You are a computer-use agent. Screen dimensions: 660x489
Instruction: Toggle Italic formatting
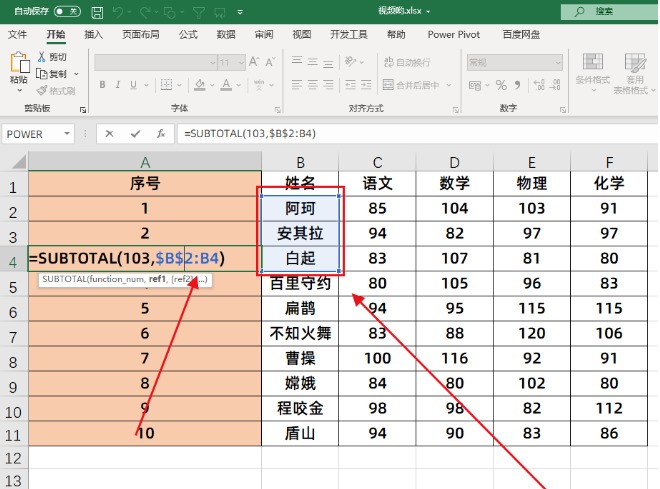click(118, 85)
